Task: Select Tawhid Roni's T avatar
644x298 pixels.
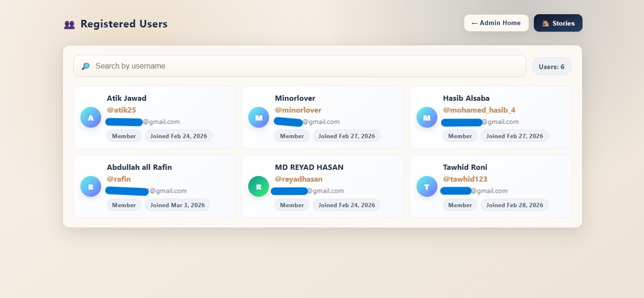Action: (x=427, y=186)
